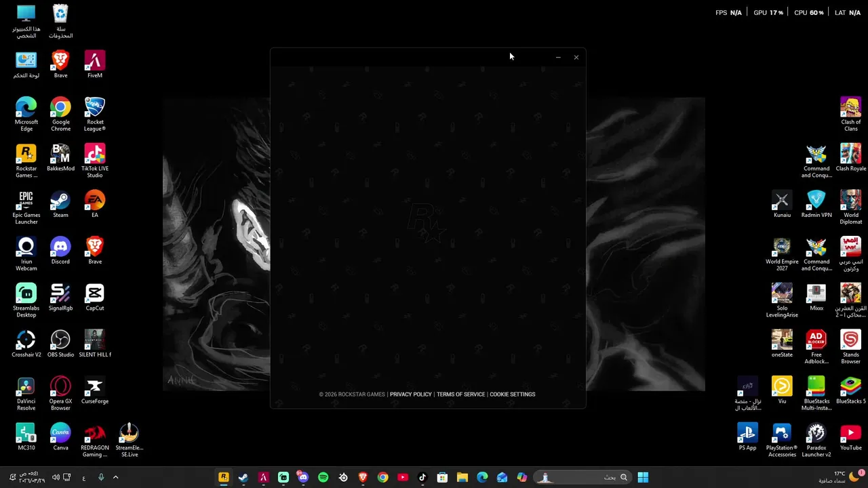Open Stands Browser desktop icon
This screenshot has height=488, width=868.
coord(850,347)
